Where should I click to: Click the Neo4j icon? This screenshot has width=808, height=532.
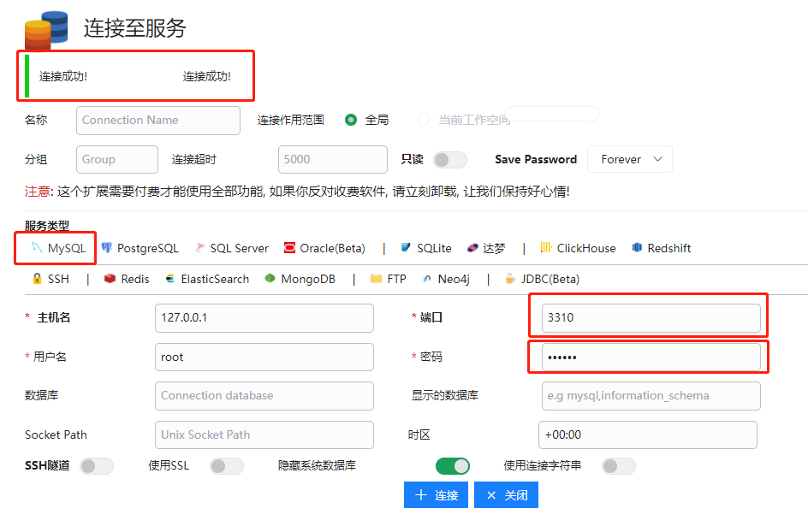[426, 279]
